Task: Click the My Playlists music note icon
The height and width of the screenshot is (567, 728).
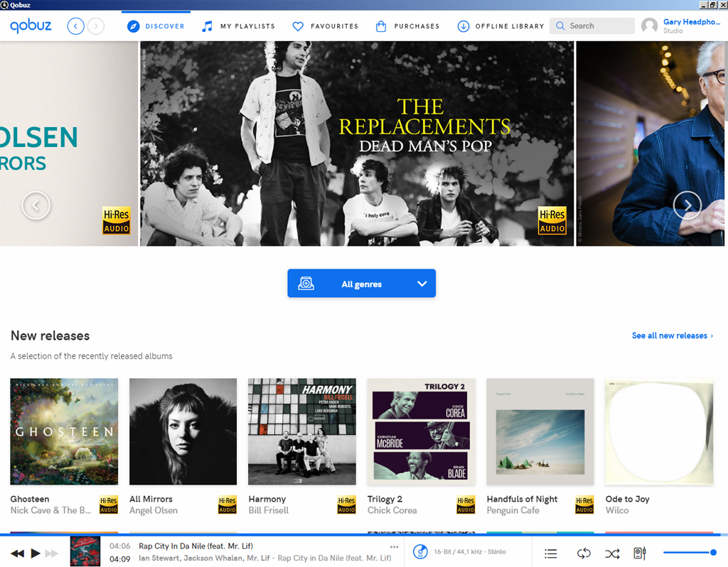Action: (x=207, y=26)
